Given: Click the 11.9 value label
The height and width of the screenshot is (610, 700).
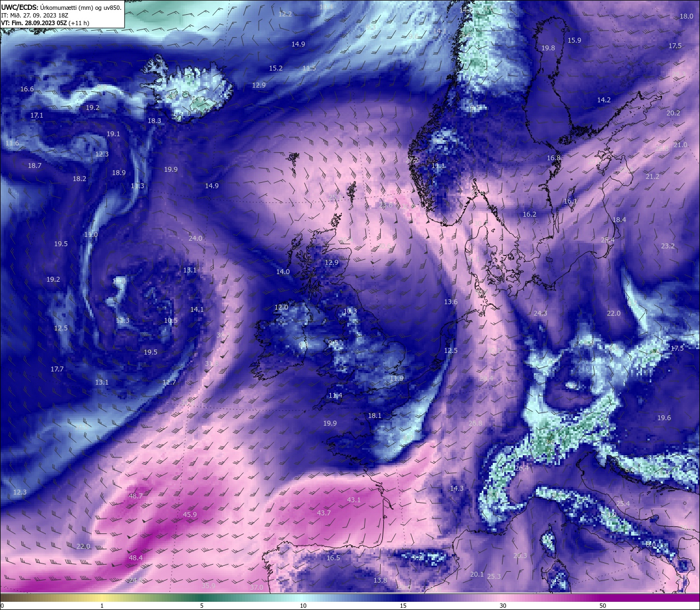Looking at the screenshot, I should click(x=397, y=379).
